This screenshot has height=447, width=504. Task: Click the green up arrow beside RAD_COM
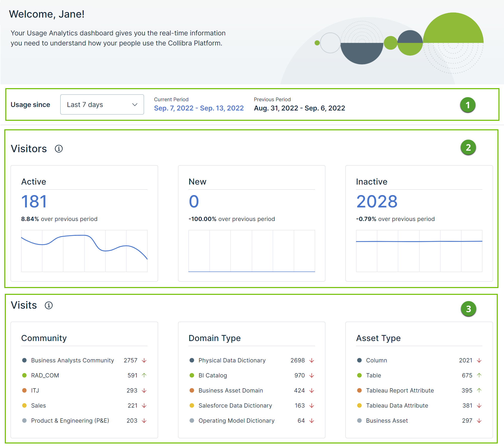point(144,375)
